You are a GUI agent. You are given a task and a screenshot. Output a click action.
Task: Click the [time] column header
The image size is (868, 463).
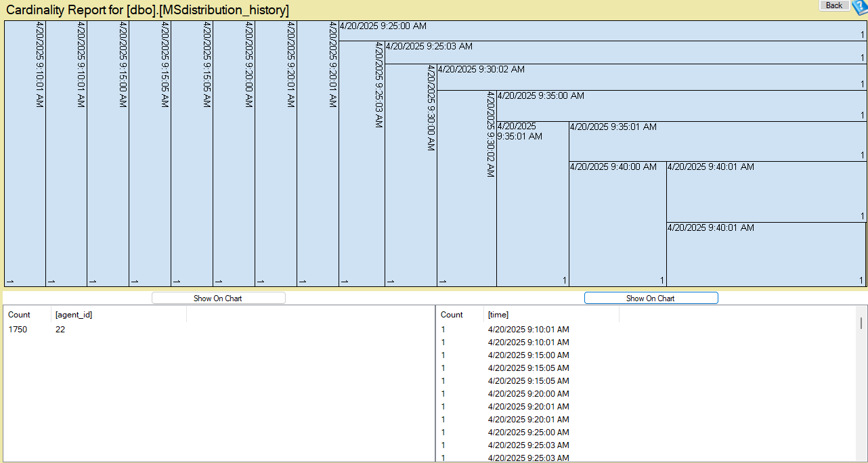(x=496, y=314)
